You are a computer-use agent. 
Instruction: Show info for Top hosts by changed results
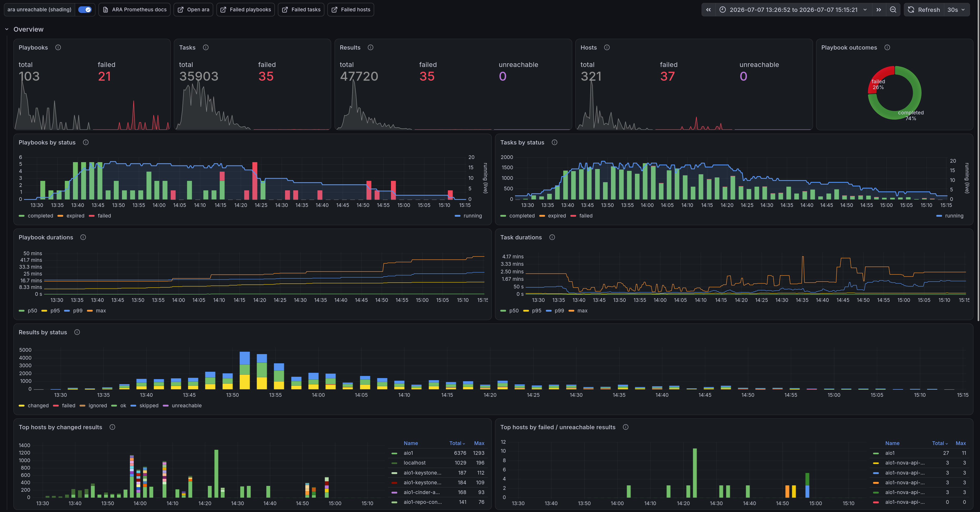tap(112, 427)
